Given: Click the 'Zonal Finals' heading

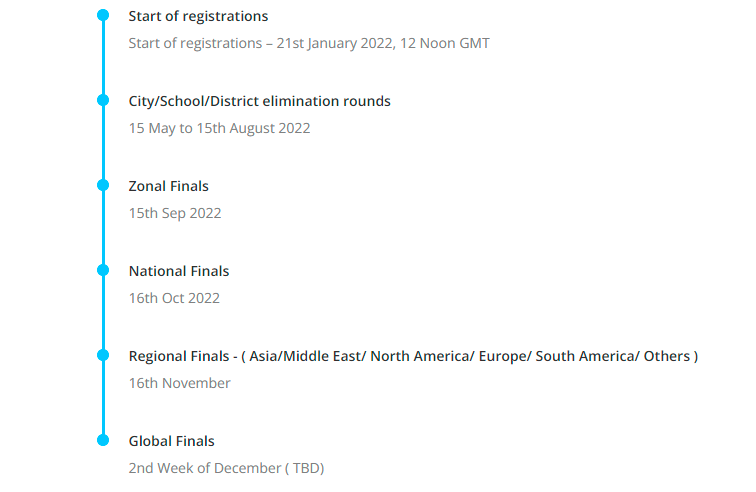Looking at the screenshot, I should click(x=168, y=186).
